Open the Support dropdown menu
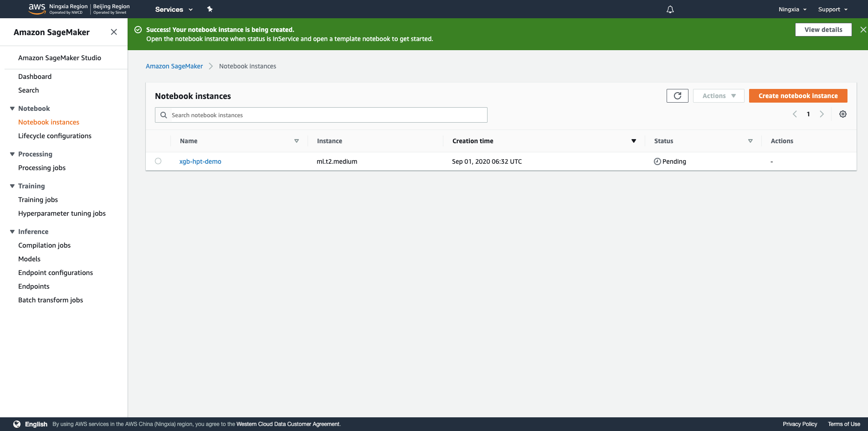The width and height of the screenshot is (868, 431). click(x=833, y=9)
